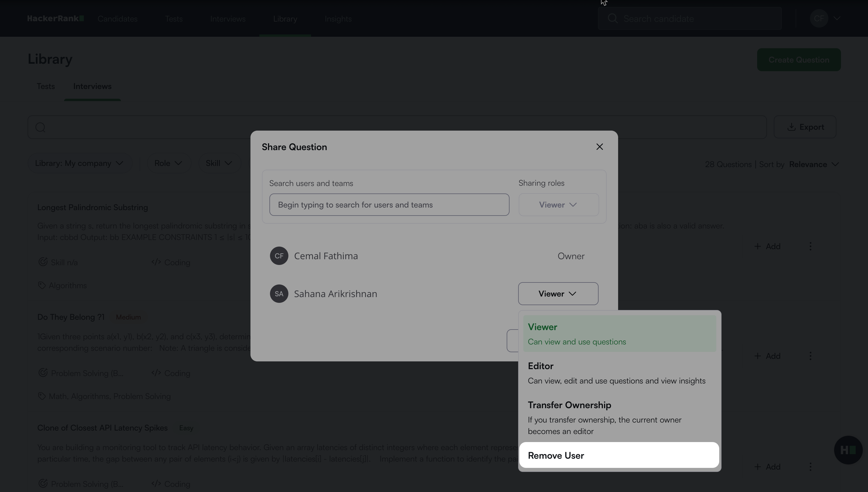Select Viewer role option in list
This screenshot has width=868, height=492.
(x=619, y=334)
